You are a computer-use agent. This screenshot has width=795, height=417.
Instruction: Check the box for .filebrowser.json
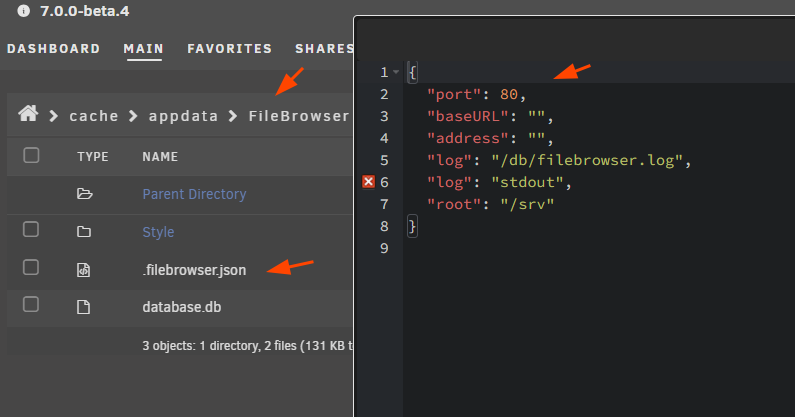pos(31,267)
